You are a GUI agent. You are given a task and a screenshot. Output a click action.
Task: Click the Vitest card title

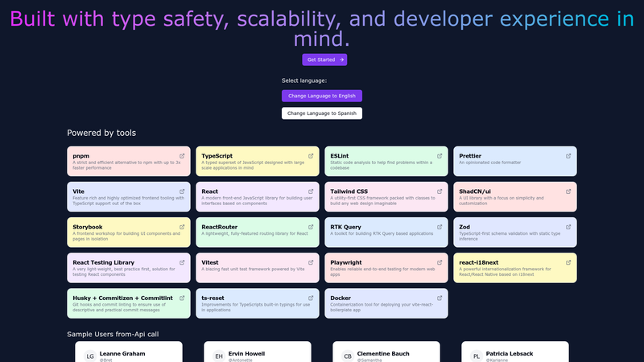[210, 262]
